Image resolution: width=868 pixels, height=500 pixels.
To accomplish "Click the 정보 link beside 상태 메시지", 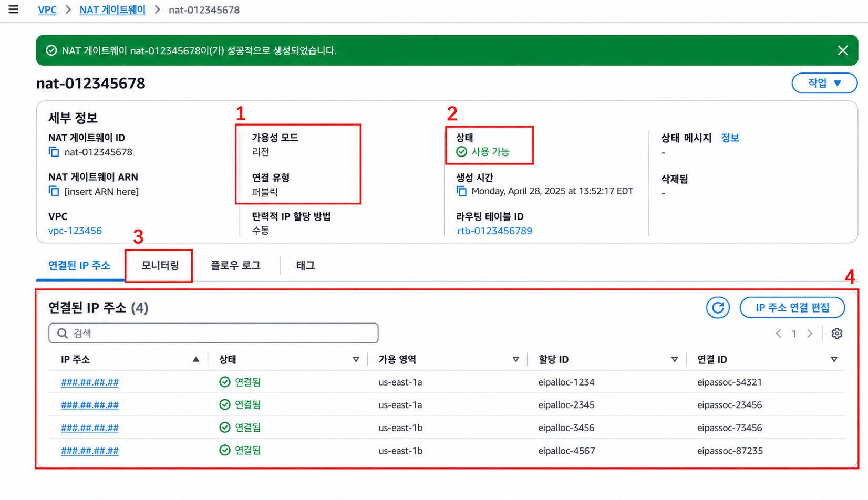I will (x=730, y=138).
